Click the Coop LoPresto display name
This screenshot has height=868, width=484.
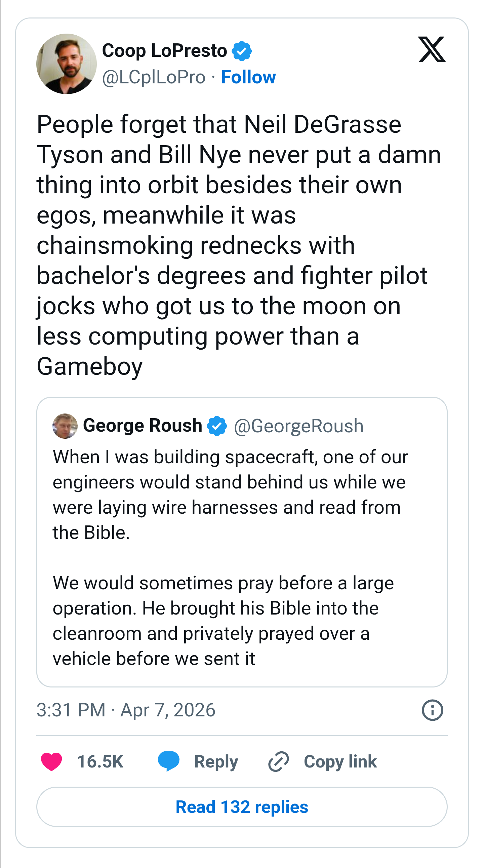tap(164, 50)
